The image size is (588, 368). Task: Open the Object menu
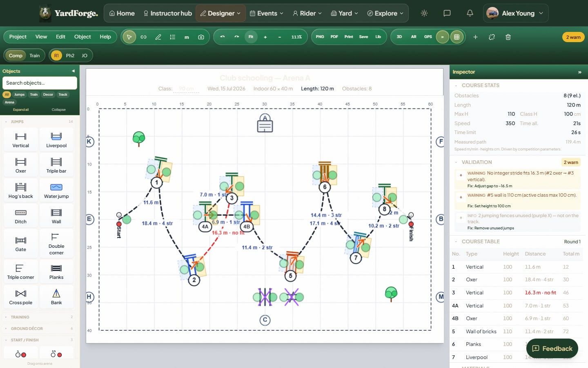(x=82, y=37)
